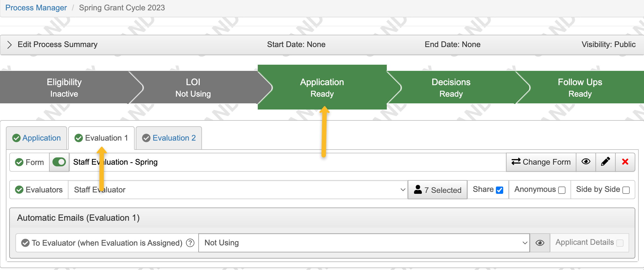
Task: Uncheck the Share checkbox
Action: [499, 190]
